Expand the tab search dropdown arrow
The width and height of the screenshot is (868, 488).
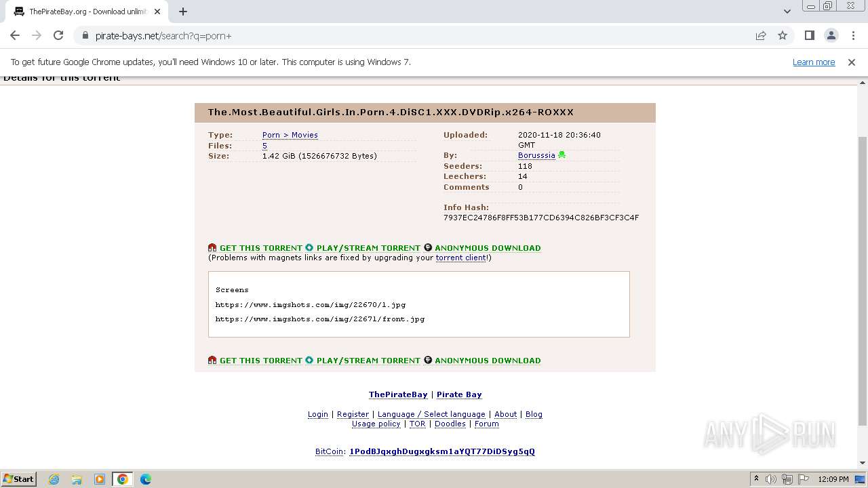click(x=787, y=12)
